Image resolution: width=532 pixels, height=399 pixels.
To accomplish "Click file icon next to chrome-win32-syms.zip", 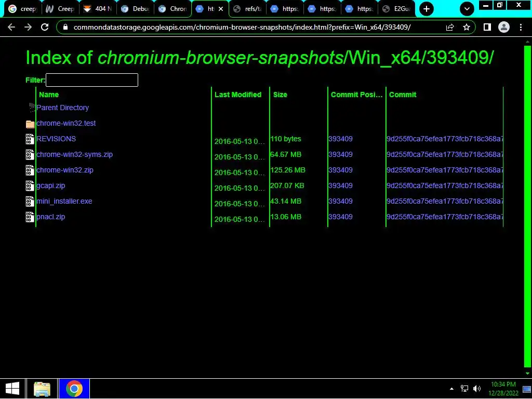I will [x=30, y=155].
